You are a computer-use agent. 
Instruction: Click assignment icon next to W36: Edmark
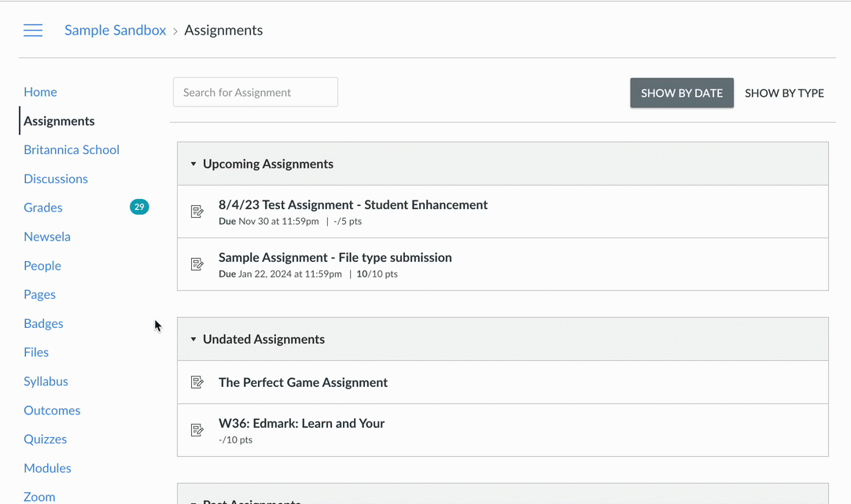click(x=197, y=429)
